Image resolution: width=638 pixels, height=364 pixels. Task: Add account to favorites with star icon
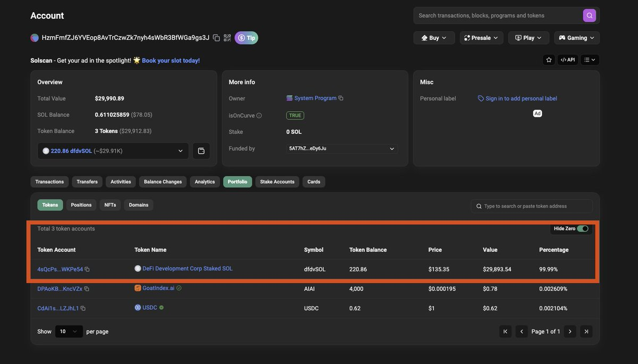tap(549, 60)
